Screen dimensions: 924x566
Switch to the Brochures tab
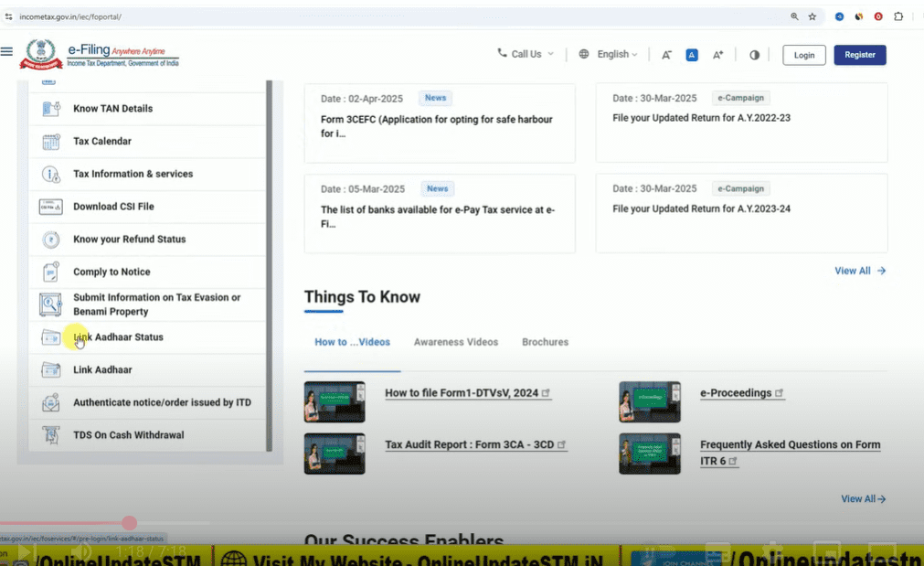(x=545, y=342)
